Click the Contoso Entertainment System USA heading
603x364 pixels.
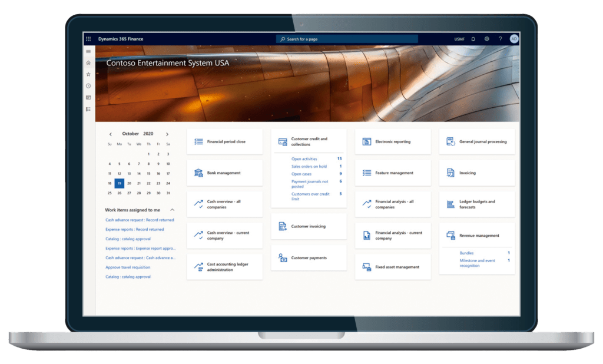[168, 62]
